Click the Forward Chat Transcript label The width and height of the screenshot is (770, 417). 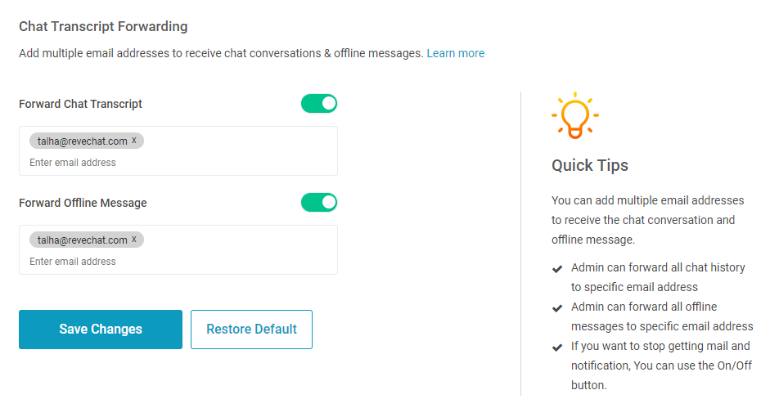pos(81,104)
